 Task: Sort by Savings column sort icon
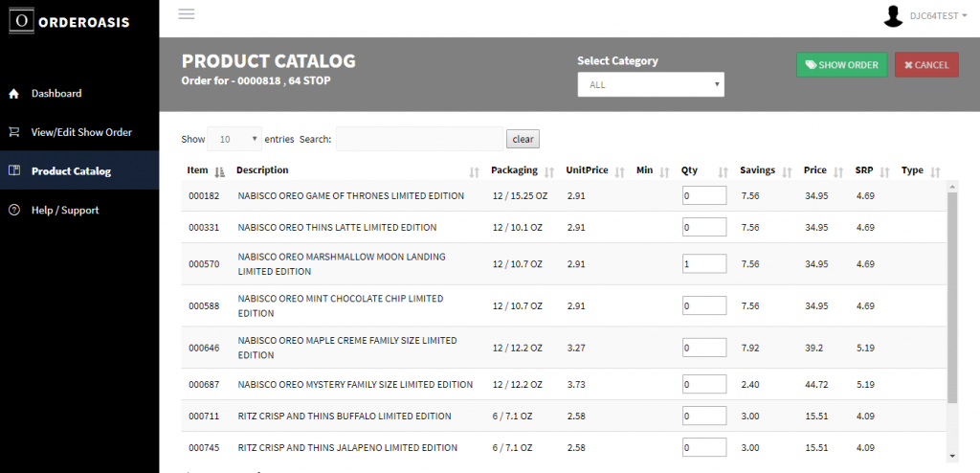(x=787, y=172)
